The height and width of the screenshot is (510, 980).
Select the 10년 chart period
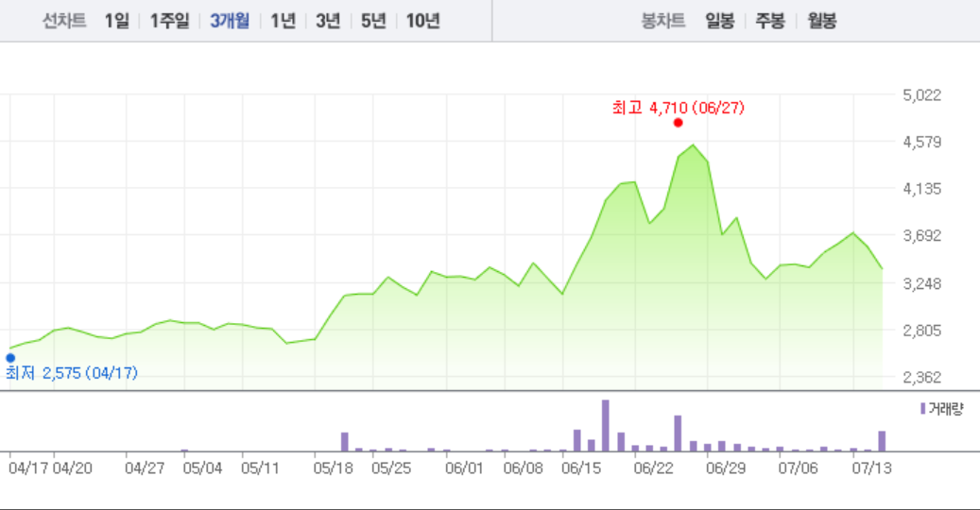[422, 21]
